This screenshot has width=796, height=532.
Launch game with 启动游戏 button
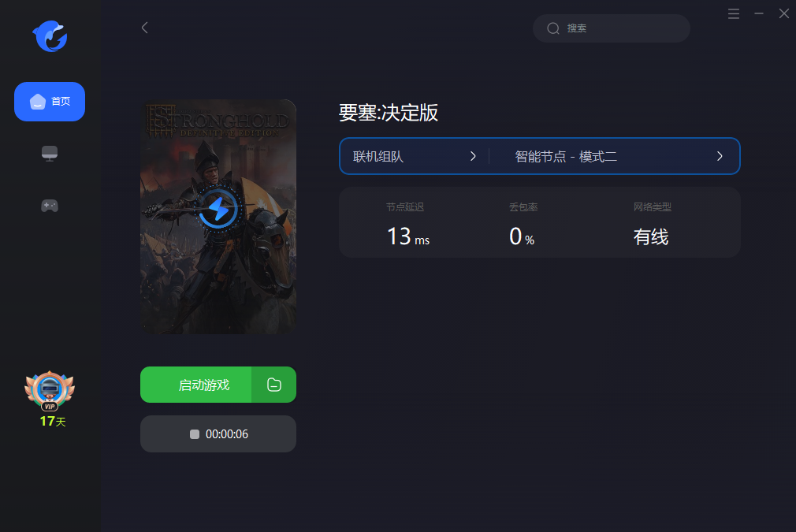[x=196, y=385]
